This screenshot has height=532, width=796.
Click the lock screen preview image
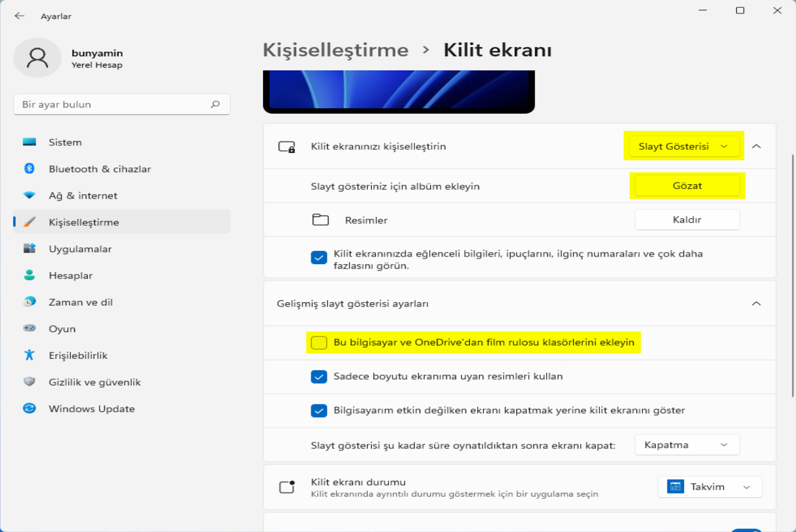coord(398,91)
